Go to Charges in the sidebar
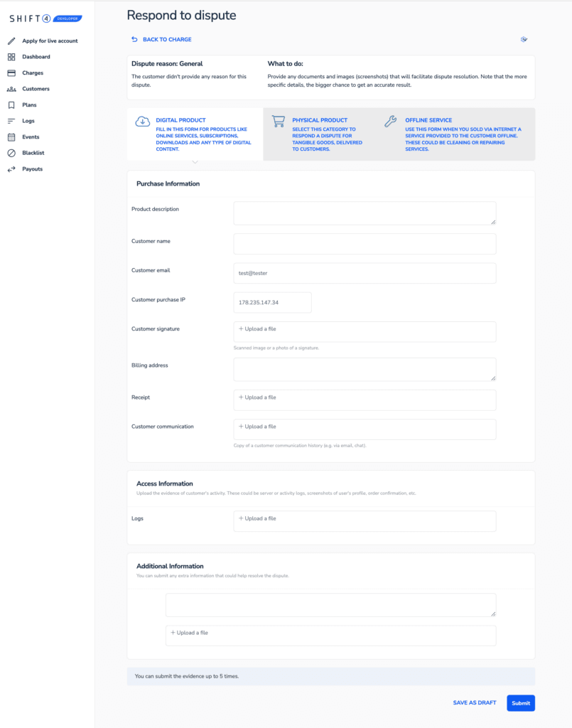Viewport: 572px width, 728px height. coord(33,73)
